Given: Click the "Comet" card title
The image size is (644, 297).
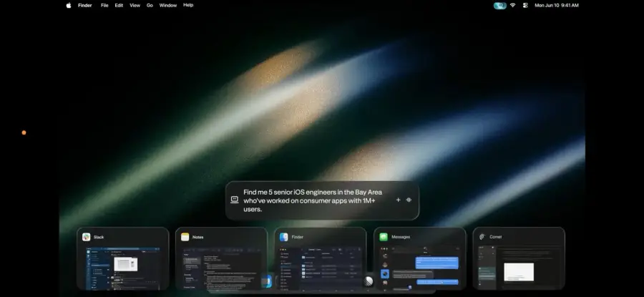Looking at the screenshot, I should pos(495,237).
